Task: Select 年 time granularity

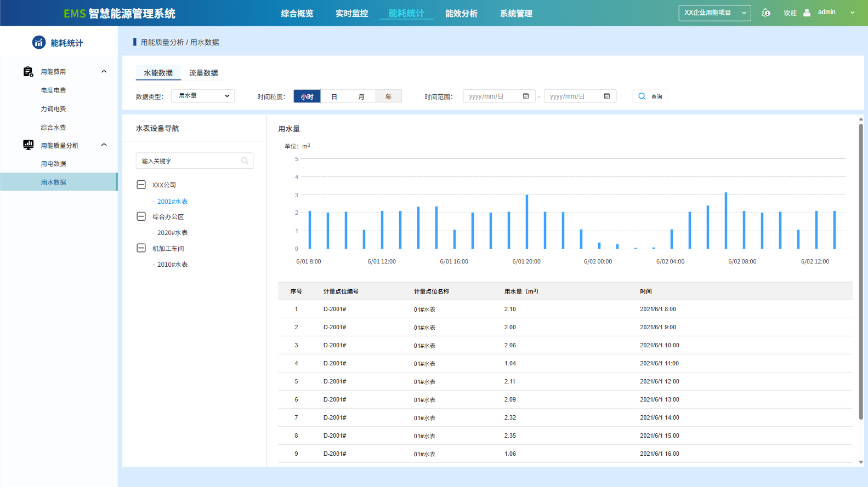Action: (388, 96)
